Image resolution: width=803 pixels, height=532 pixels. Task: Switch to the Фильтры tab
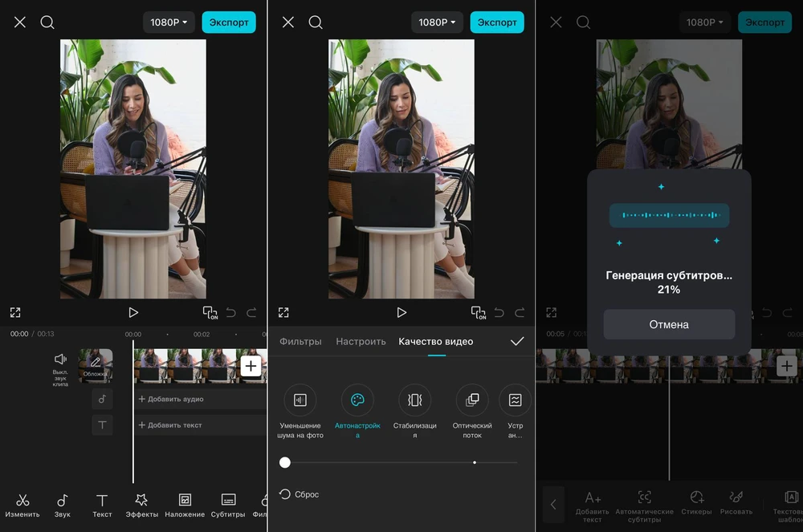tap(300, 341)
